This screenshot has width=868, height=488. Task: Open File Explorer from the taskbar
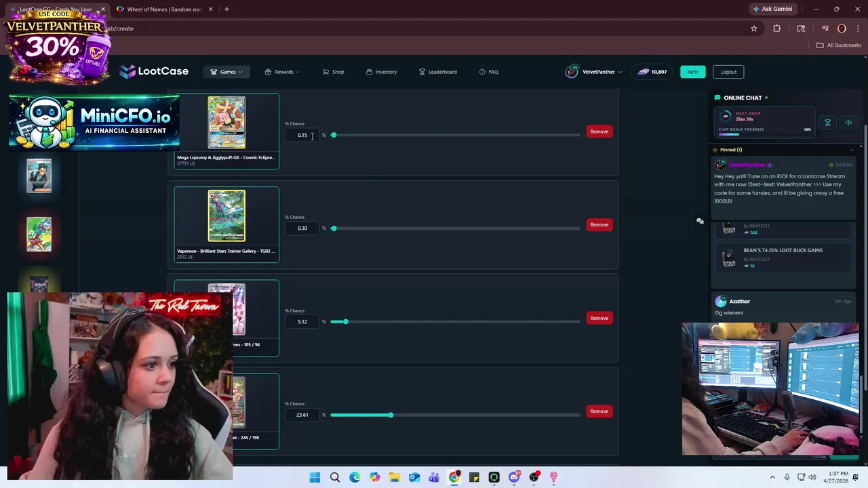395,477
